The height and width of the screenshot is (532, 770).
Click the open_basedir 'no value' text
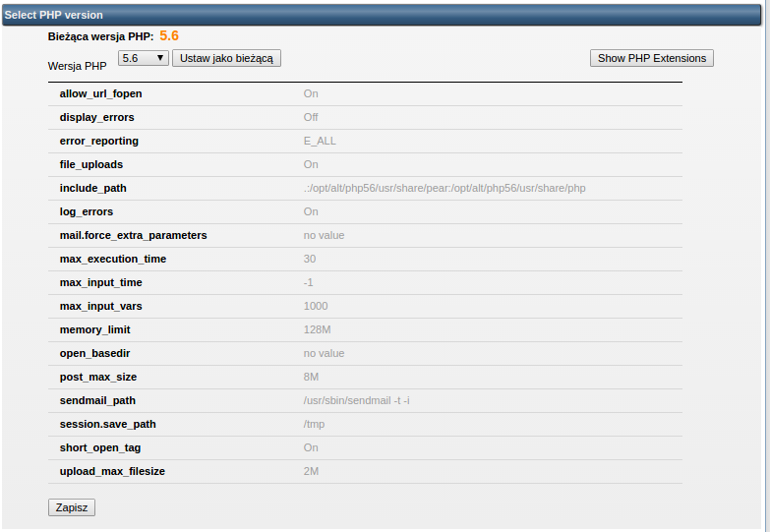pyautogui.click(x=324, y=353)
